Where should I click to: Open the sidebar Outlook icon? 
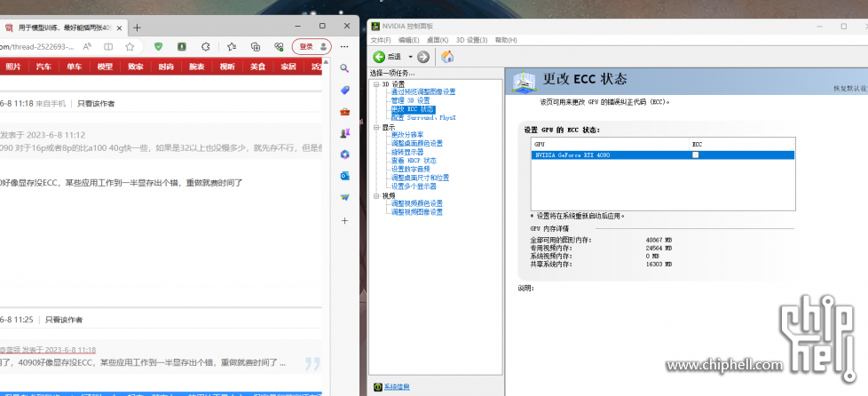345,176
